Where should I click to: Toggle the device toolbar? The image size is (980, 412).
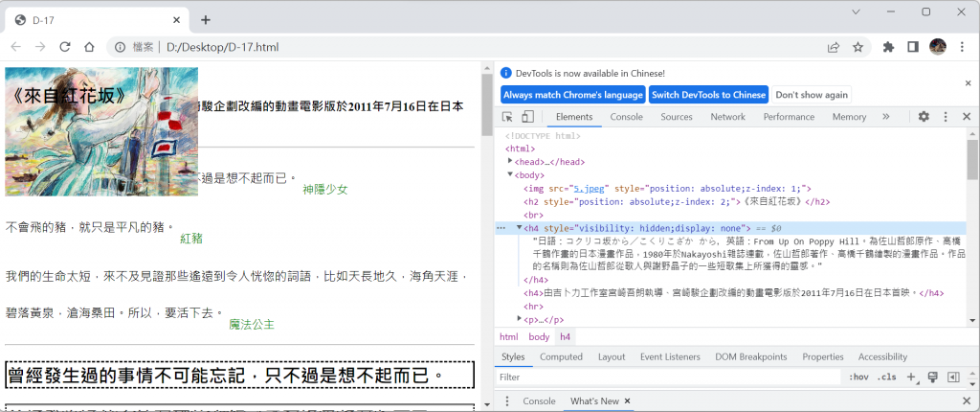pos(527,117)
